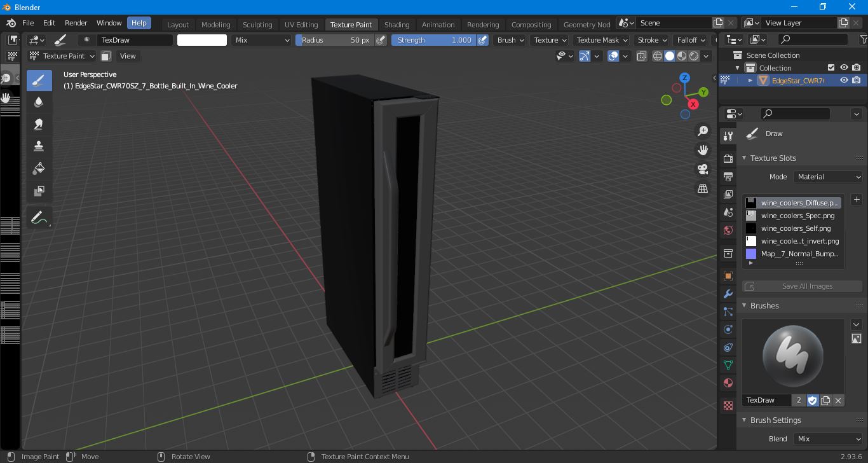
Task: Open the Particles properties tab
Action: click(728, 312)
